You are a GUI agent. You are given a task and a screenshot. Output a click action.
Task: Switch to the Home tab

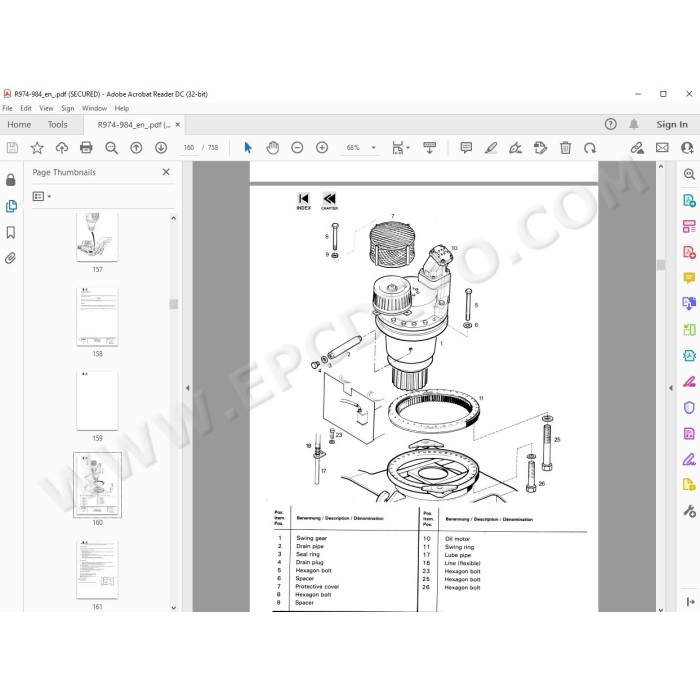[19, 125]
